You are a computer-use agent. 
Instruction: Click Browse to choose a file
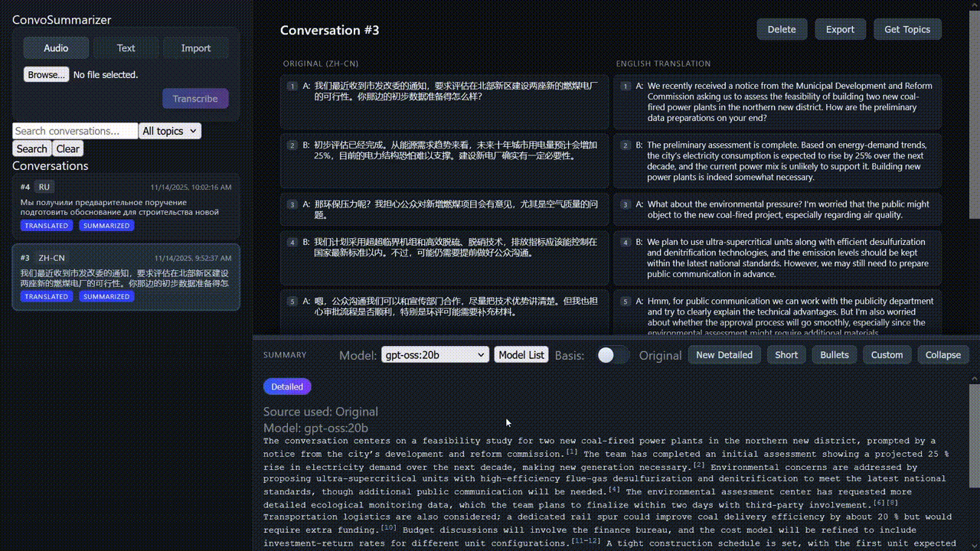click(x=46, y=74)
